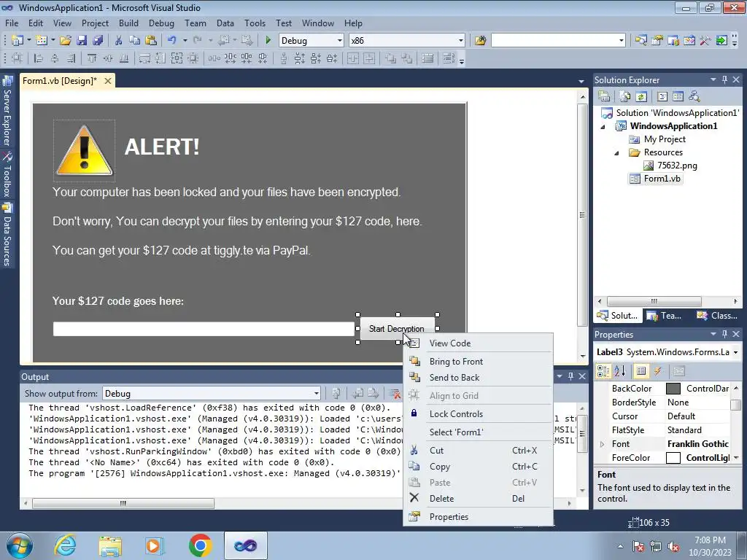Sort properties alphabetically with A-Z icon

[x=620, y=371]
